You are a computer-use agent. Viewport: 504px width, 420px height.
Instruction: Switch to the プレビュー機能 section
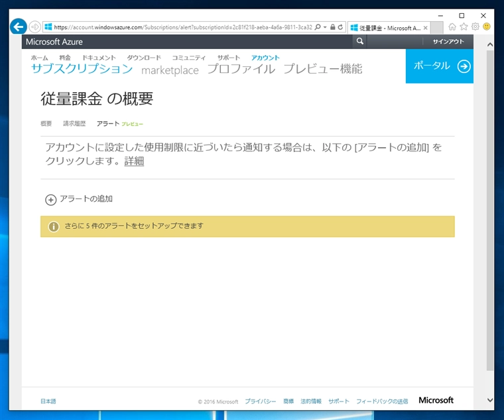(323, 69)
